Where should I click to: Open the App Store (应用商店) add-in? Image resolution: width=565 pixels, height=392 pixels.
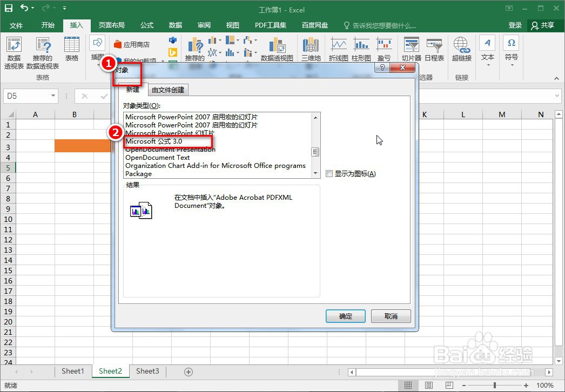pyautogui.click(x=131, y=44)
